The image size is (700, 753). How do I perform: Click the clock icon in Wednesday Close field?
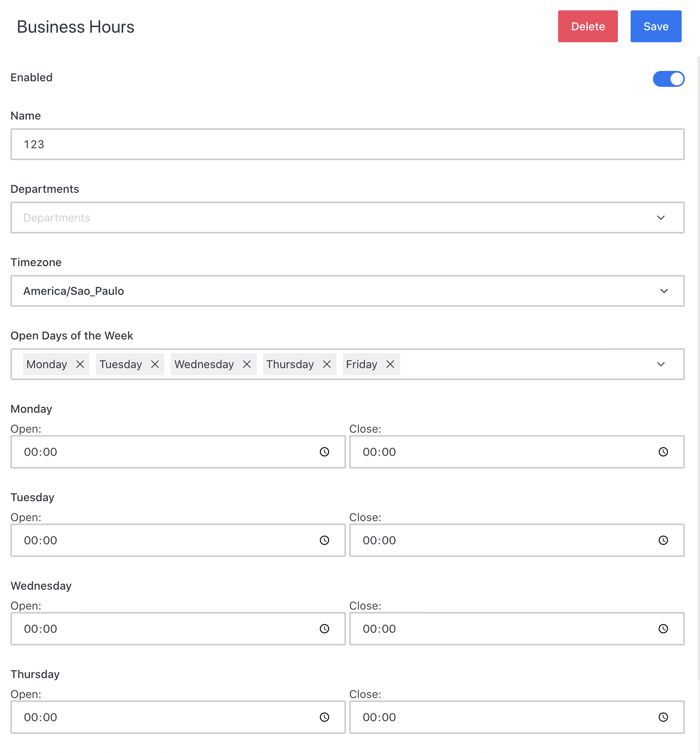pyautogui.click(x=663, y=629)
